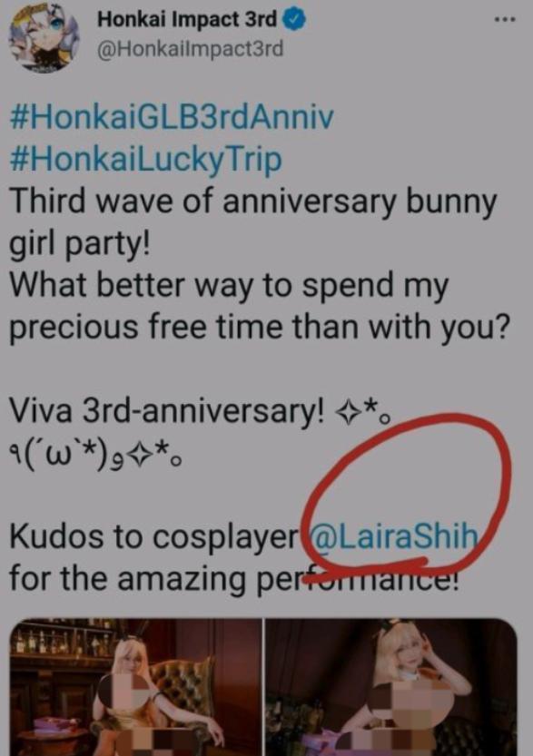The height and width of the screenshot is (756, 533).
Task: Click the 'girl party!' text line
Action: point(80,244)
